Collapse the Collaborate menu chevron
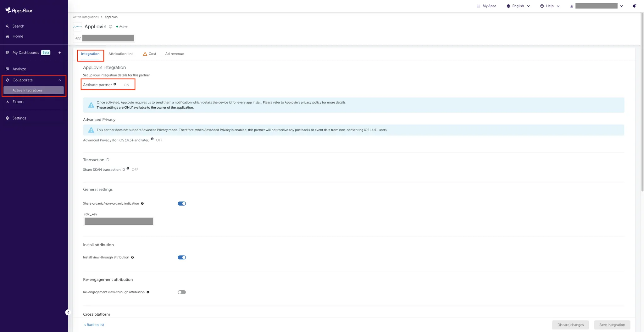The width and height of the screenshot is (644, 332). point(60,80)
